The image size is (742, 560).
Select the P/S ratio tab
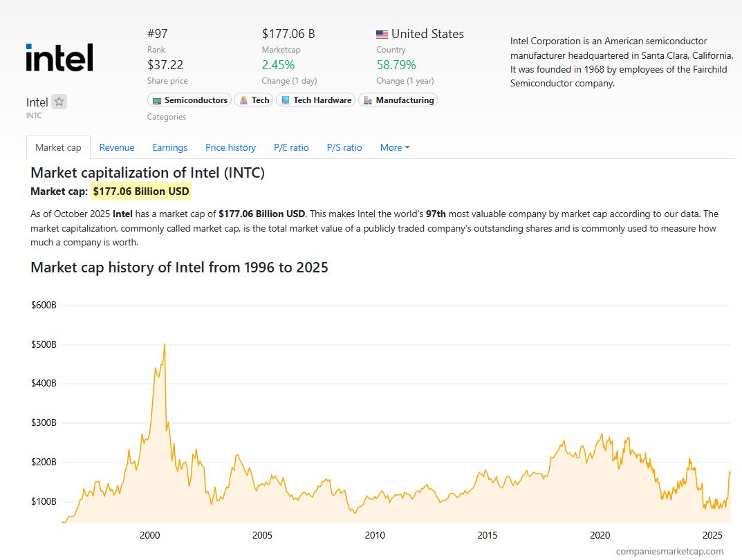(x=344, y=147)
